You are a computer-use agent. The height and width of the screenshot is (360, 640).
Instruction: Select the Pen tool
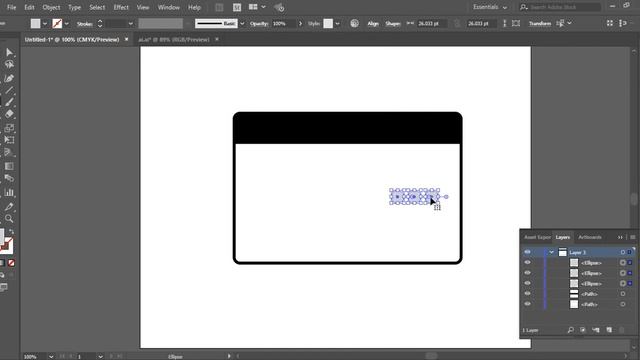pyautogui.click(x=9, y=78)
